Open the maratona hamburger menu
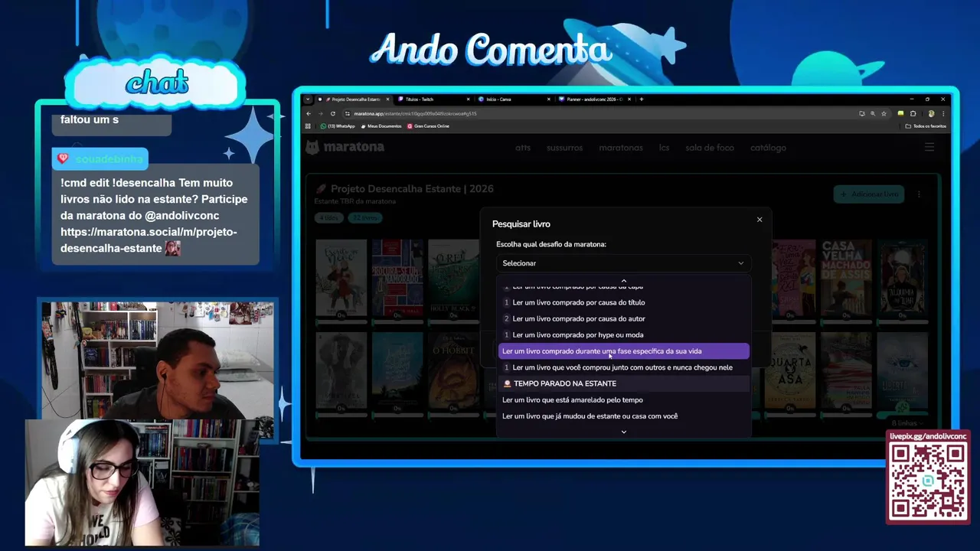The height and width of the screenshot is (551, 980). (x=929, y=148)
